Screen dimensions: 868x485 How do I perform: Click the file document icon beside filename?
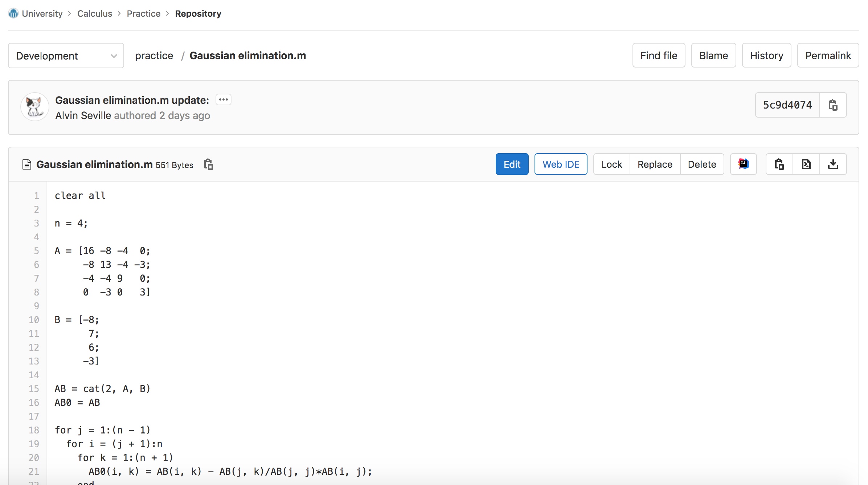pyautogui.click(x=26, y=164)
